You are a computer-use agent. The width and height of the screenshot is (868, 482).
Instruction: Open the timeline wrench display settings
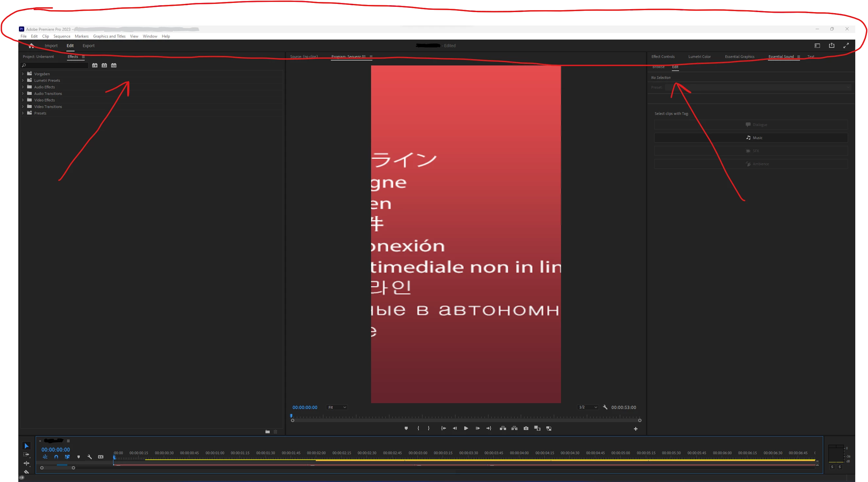click(90, 457)
